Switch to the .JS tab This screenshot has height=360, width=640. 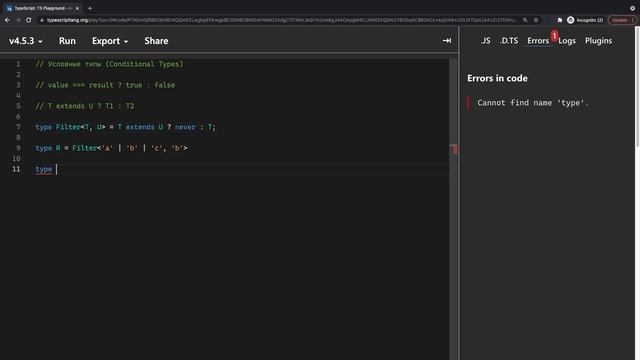coord(485,41)
